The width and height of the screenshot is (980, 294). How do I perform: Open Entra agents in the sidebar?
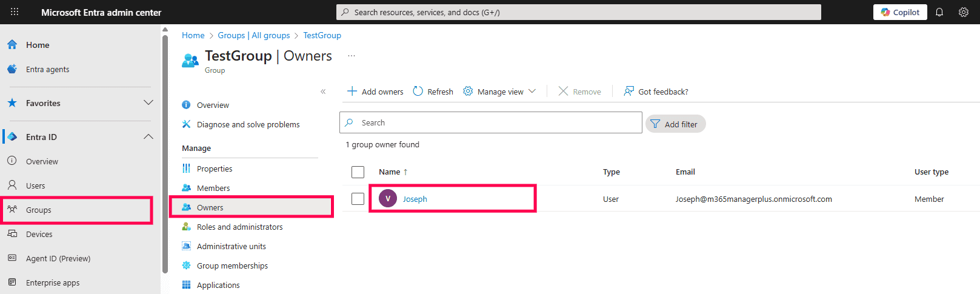pyautogui.click(x=47, y=69)
